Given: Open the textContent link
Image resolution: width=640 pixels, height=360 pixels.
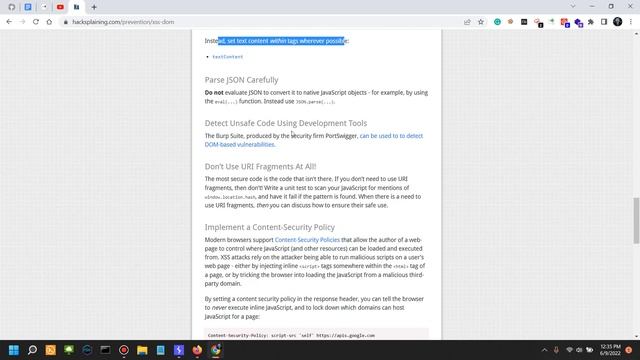Looking at the screenshot, I should [228, 57].
